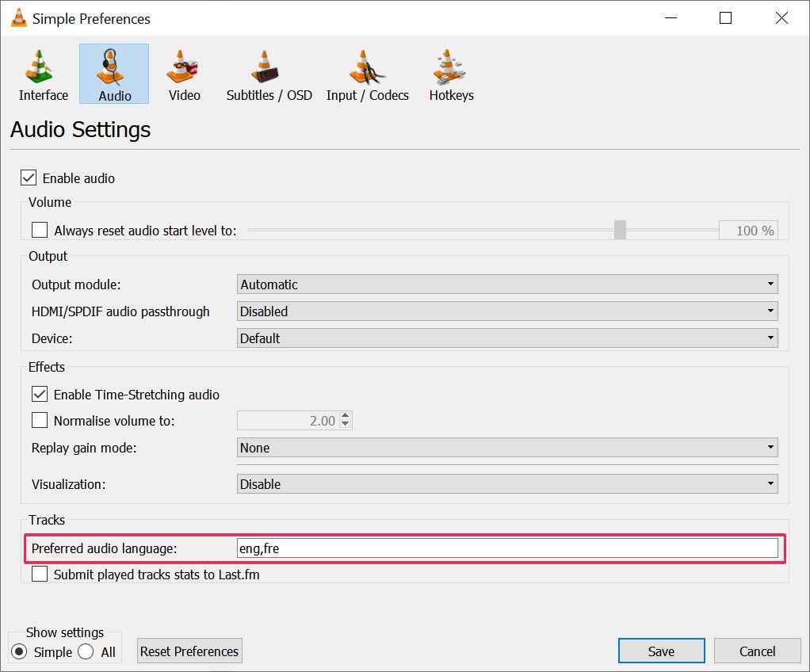Open the Video settings icon
The height and width of the screenshot is (672, 810).
[183, 73]
